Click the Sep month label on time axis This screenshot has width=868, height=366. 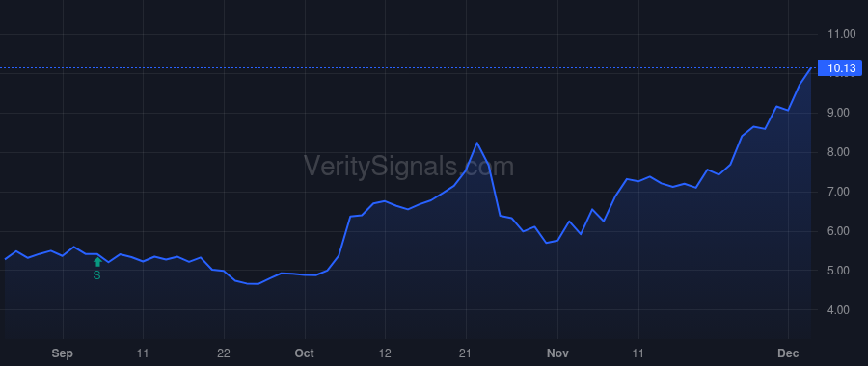62,353
